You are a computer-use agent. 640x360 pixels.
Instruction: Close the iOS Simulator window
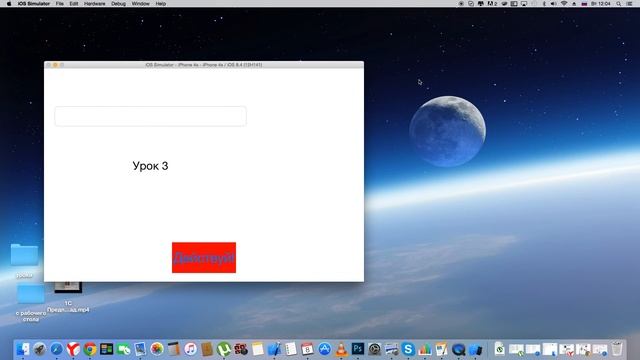click(x=49, y=65)
